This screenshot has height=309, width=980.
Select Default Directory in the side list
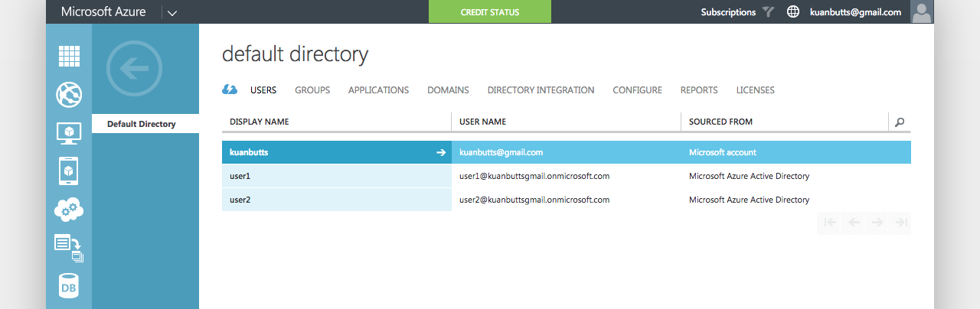click(145, 124)
